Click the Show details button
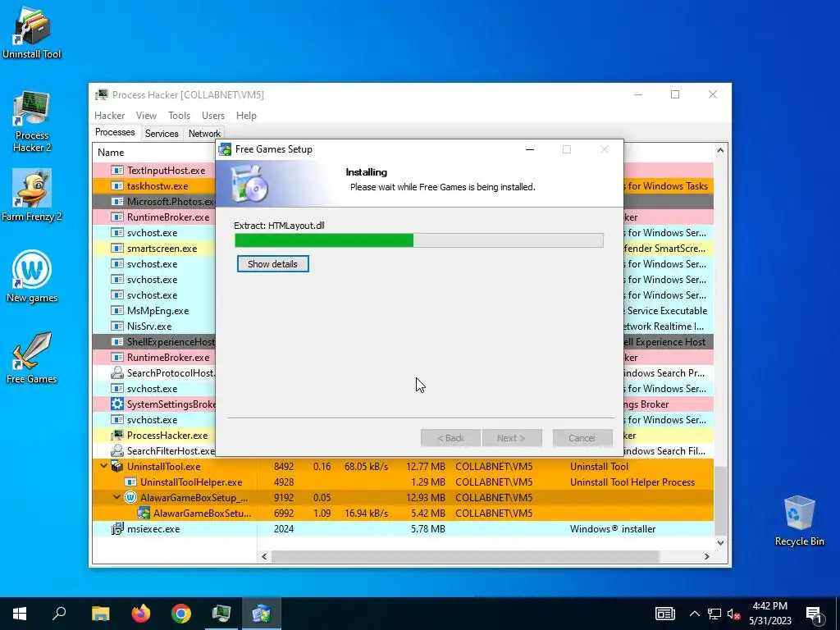The height and width of the screenshot is (630, 840). 272,264
